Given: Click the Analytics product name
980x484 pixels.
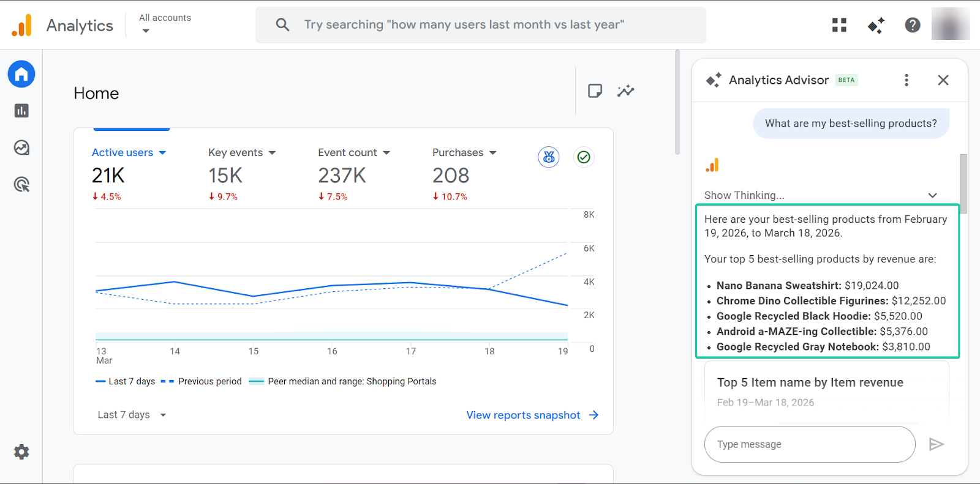Looking at the screenshot, I should [x=80, y=25].
